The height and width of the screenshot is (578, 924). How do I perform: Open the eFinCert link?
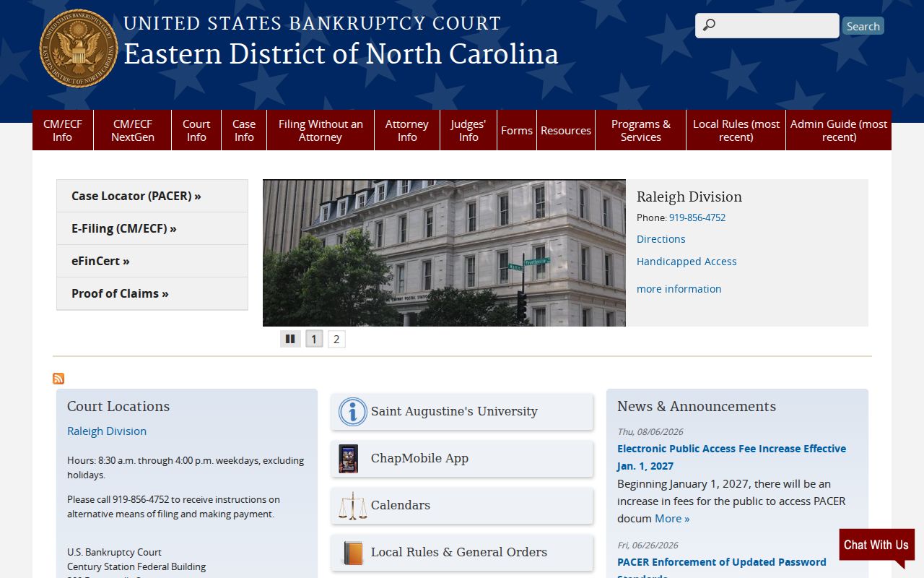click(152, 261)
